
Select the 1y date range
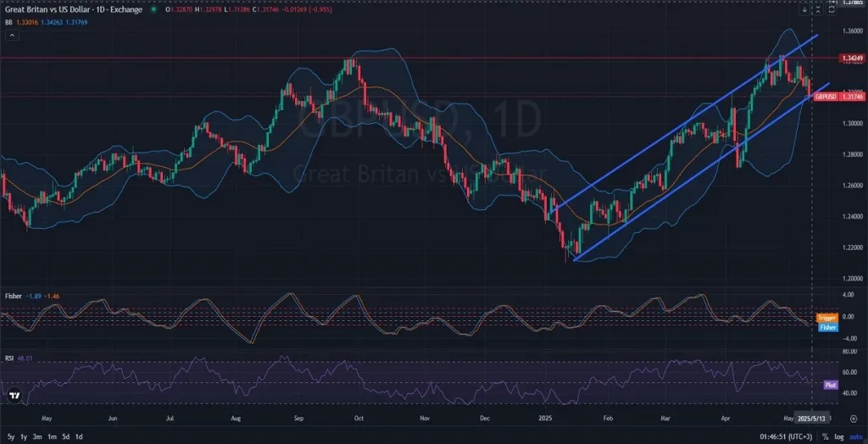click(23, 437)
